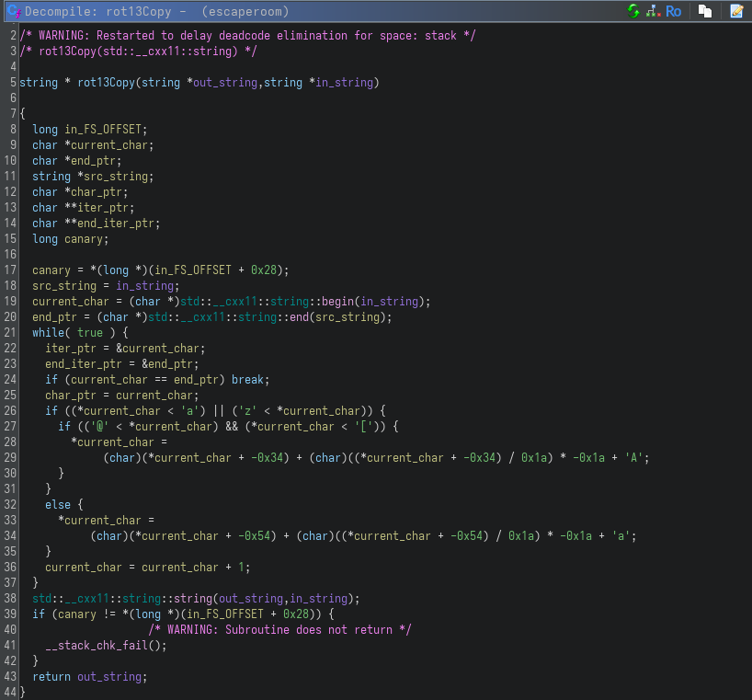Click the rot13Copy(std::__cxx11::string) comment on line 3
This screenshot has width=752, height=700.
tap(138, 51)
